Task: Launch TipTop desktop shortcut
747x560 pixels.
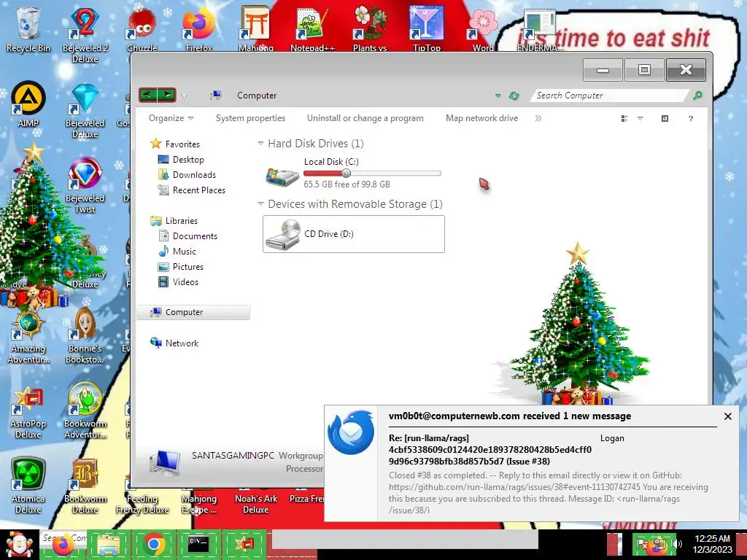Action: [x=426, y=29]
